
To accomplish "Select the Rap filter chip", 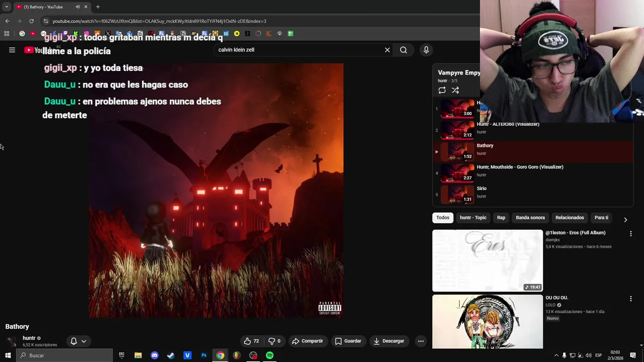I will tap(501, 218).
